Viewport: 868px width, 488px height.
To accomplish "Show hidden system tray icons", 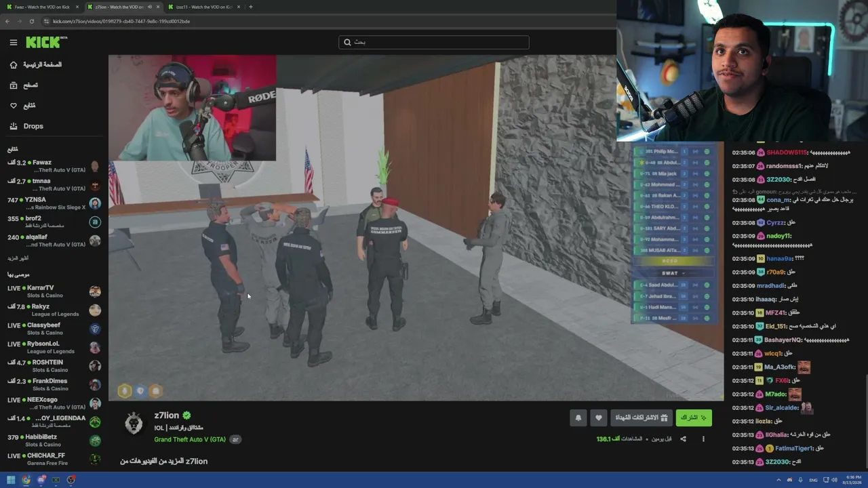I will (778, 480).
